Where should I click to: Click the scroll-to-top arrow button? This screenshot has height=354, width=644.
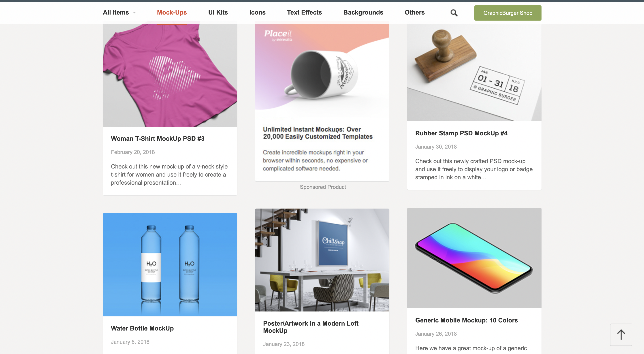[x=621, y=335]
